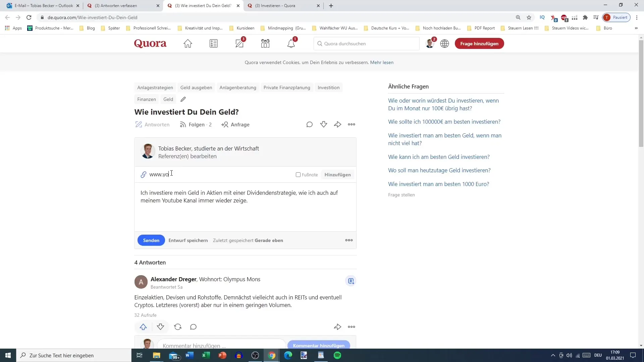Open the 'PDF Report' bookmark folder

click(481, 28)
